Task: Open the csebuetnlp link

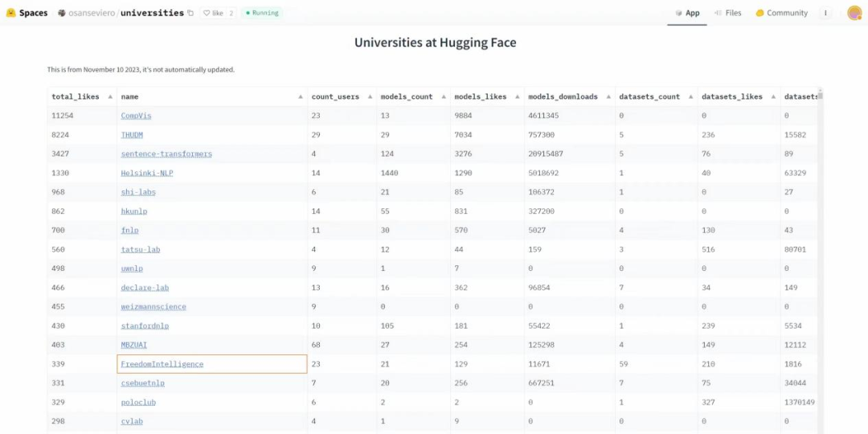Action: 142,383
